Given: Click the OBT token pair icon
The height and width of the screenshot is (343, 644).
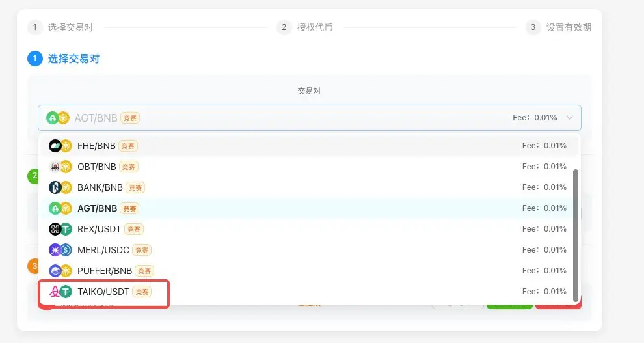Looking at the screenshot, I should (x=60, y=167).
